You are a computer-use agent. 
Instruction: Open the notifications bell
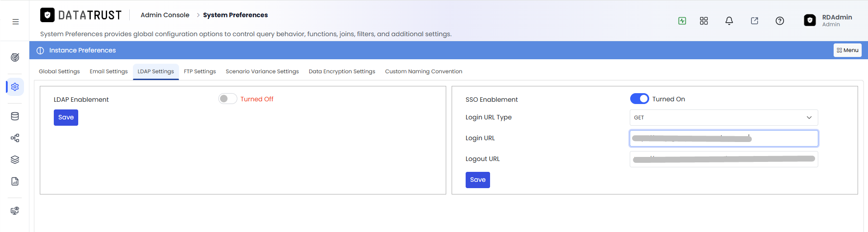(x=729, y=21)
